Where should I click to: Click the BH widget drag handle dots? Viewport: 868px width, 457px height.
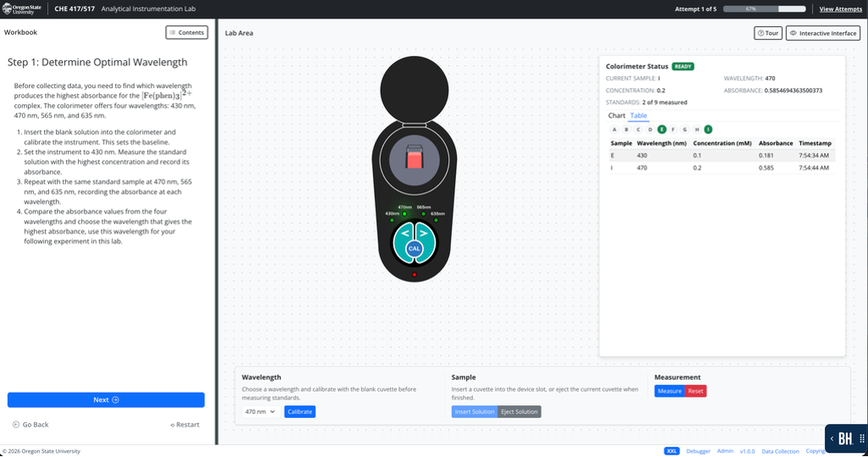[x=862, y=438]
